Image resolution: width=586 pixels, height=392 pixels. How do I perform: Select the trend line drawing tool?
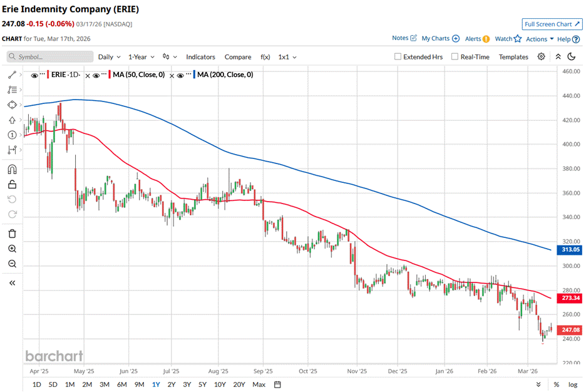(x=12, y=75)
